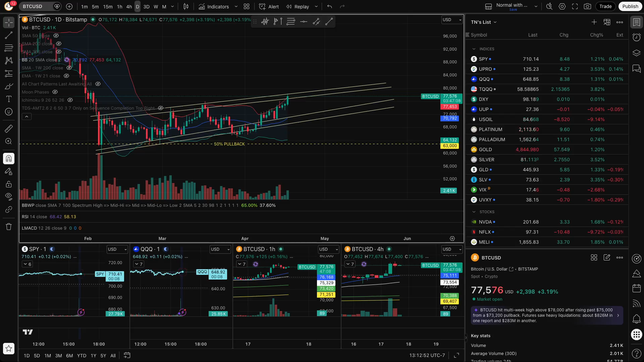The width and height of the screenshot is (644, 362).
Task: Open the BTCUSD news summary card
Action: 547,315
